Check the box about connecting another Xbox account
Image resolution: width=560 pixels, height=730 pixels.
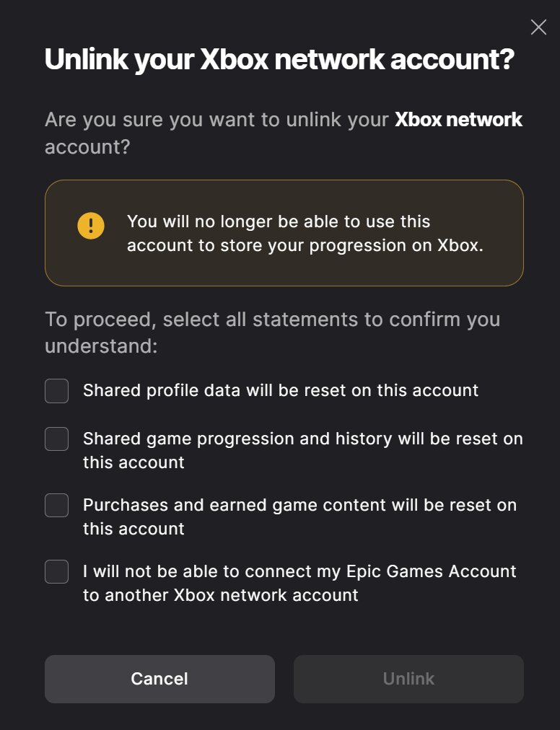click(57, 571)
